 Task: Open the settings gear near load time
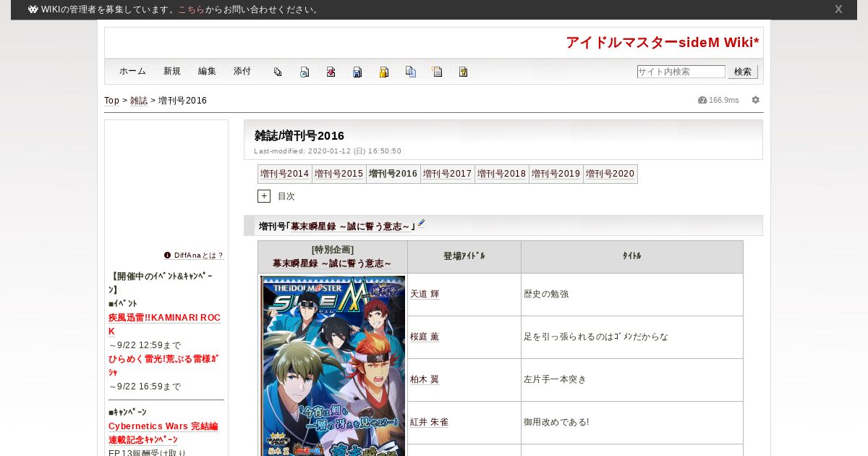[756, 100]
